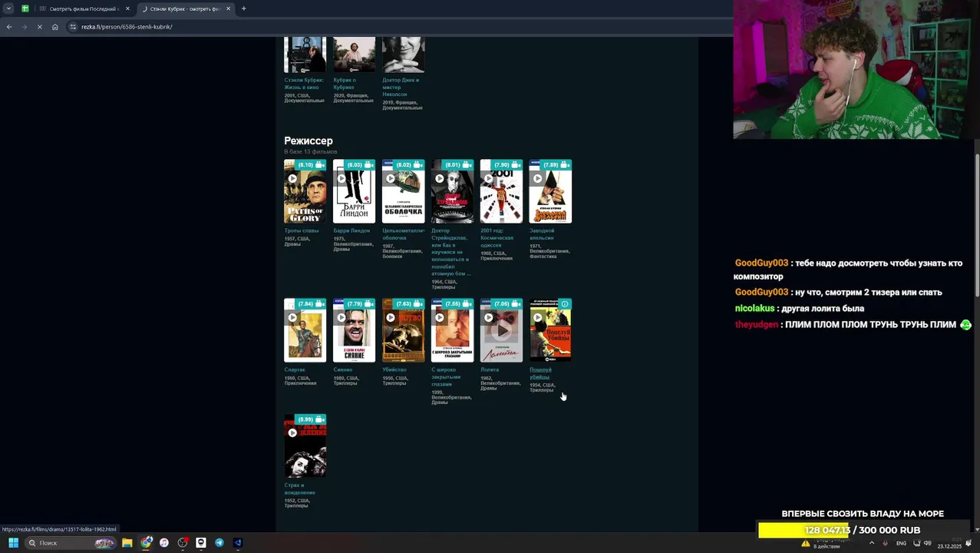
Task: Play icon on Барри Линдон poster
Action: tap(342, 179)
